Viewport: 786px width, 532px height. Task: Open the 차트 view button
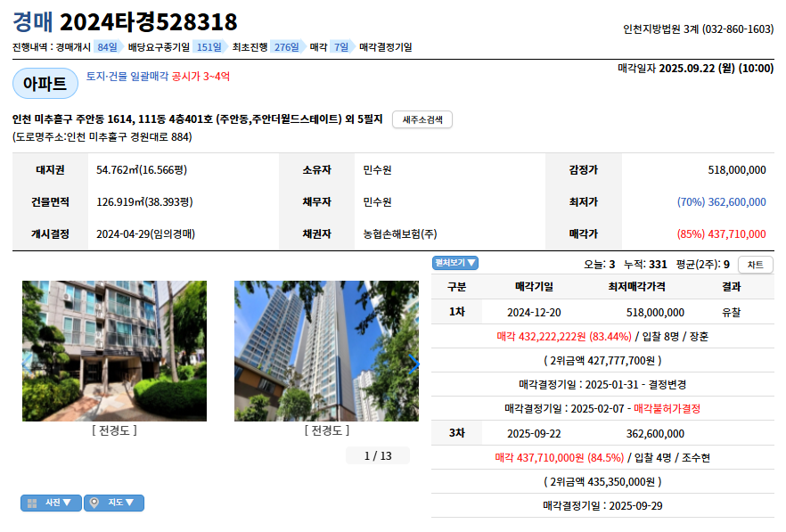(756, 265)
